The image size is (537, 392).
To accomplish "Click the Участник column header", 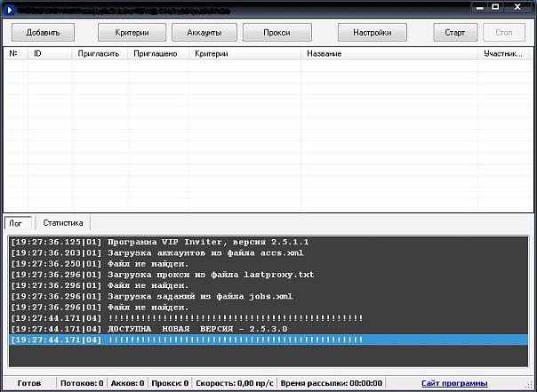I will pos(503,53).
